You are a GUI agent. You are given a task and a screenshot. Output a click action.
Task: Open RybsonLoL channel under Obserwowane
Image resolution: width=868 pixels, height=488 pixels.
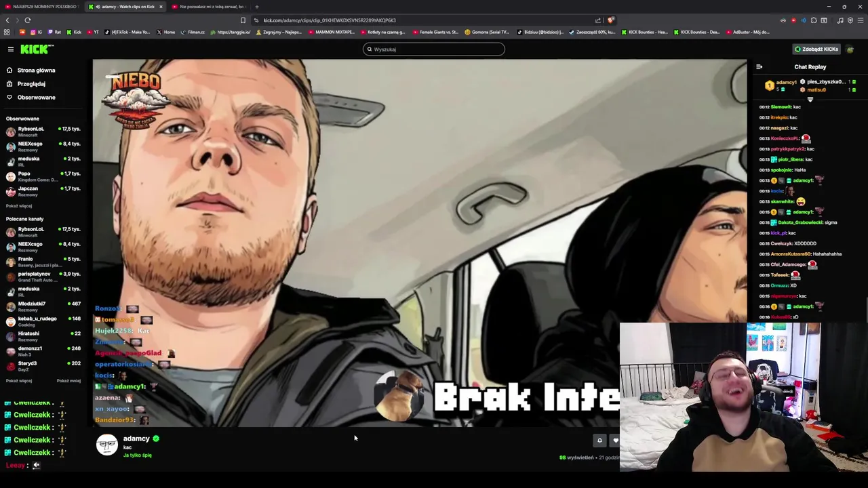click(x=43, y=131)
